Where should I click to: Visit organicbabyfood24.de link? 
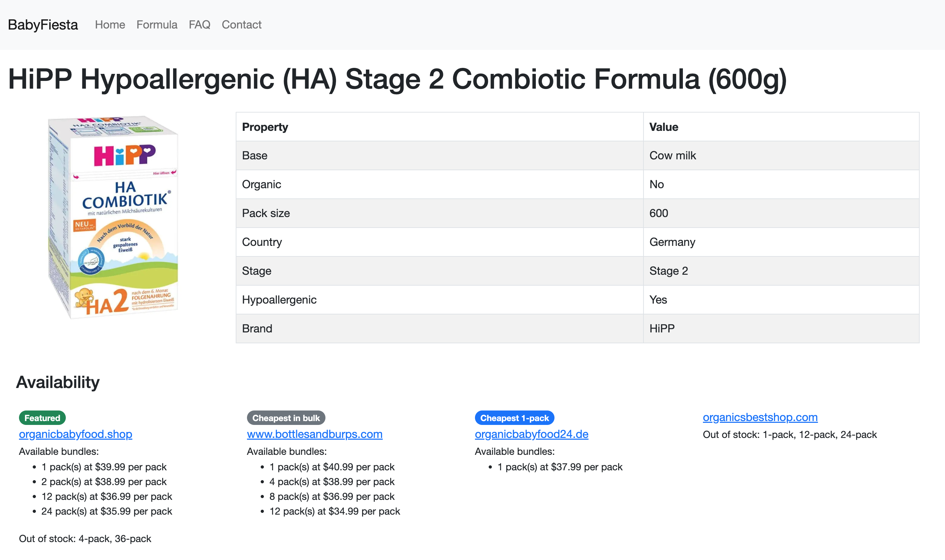coord(531,434)
